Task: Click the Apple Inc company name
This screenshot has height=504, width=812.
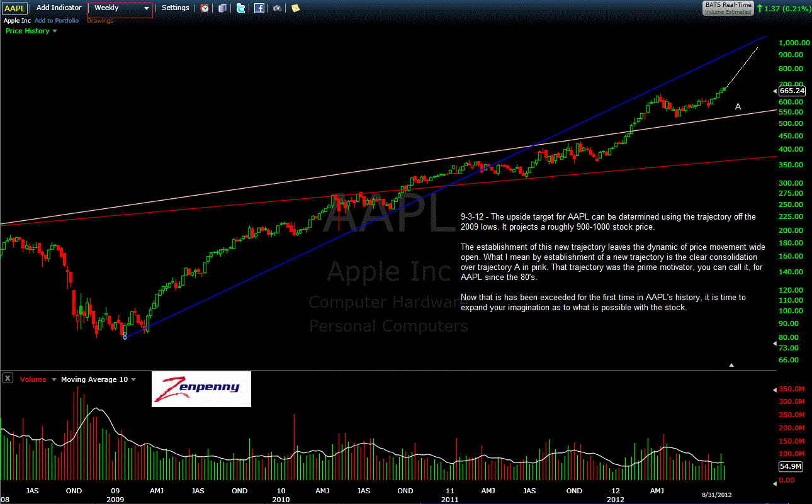Action: pyautogui.click(x=16, y=21)
